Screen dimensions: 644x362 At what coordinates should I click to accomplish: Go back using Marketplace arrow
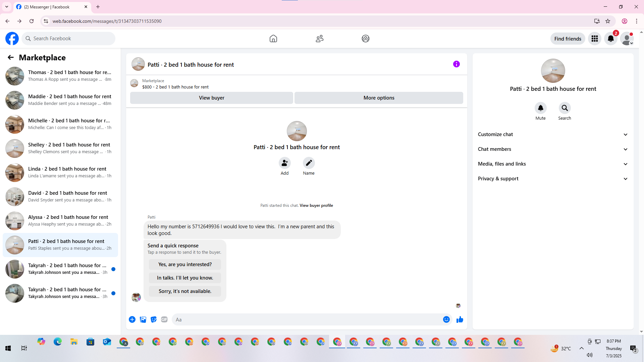(x=11, y=57)
